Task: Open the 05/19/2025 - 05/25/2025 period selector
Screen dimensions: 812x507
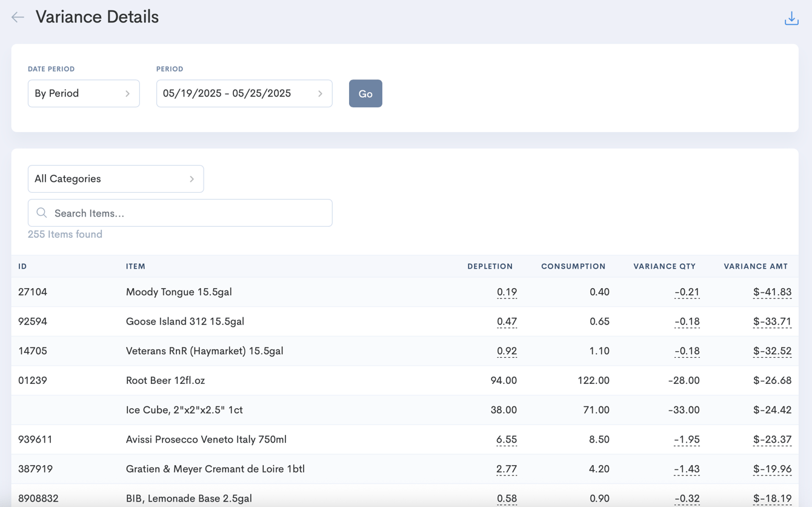Action: pyautogui.click(x=244, y=93)
